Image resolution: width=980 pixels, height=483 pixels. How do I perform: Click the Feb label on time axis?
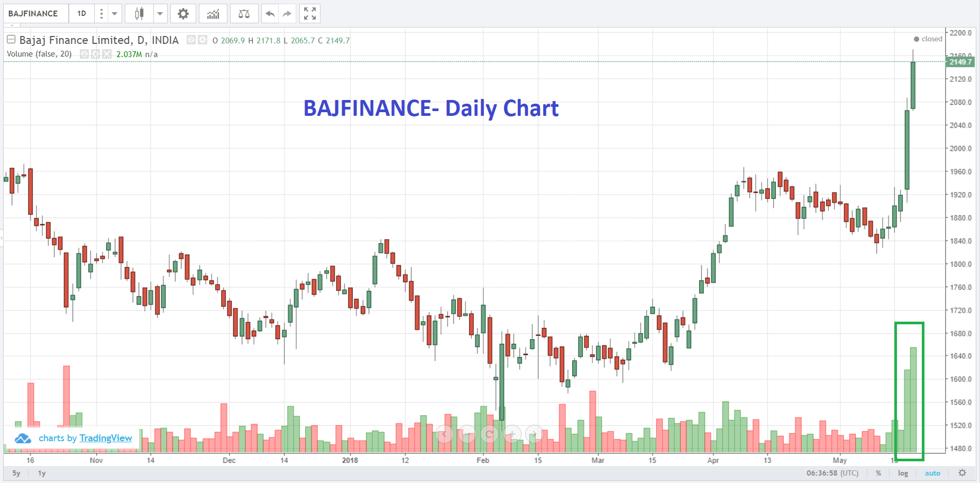pyautogui.click(x=483, y=460)
